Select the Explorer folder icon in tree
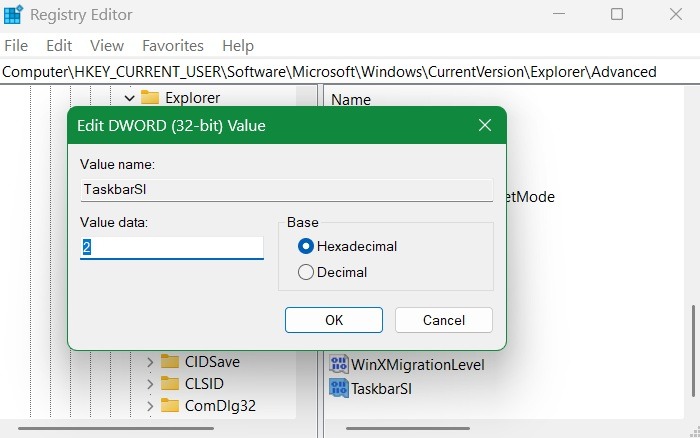700x438 pixels. point(151,97)
